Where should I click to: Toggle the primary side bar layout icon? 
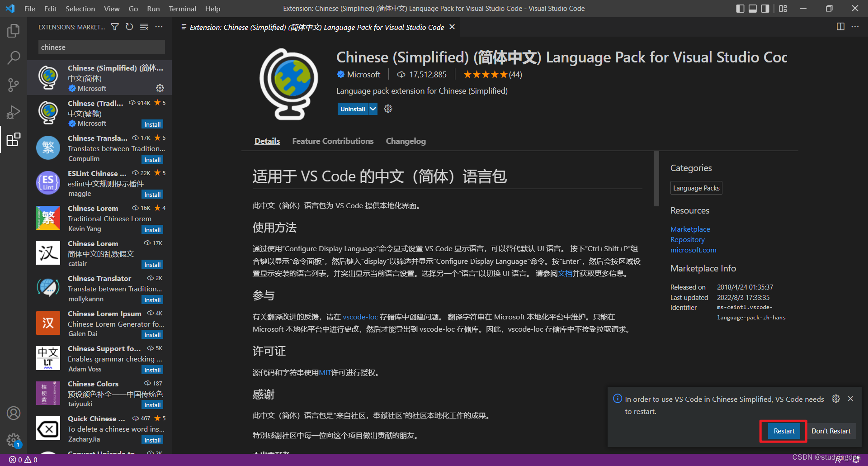(x=740, y=9)
